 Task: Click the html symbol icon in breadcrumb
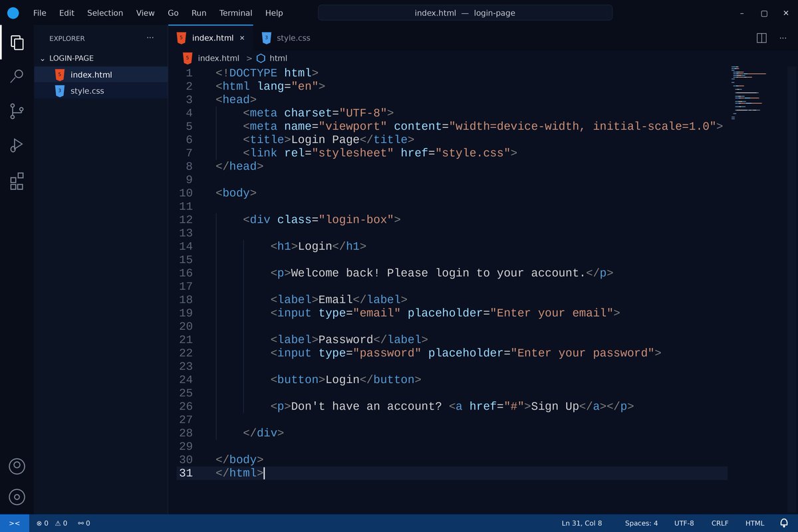[x=261, y=58]
